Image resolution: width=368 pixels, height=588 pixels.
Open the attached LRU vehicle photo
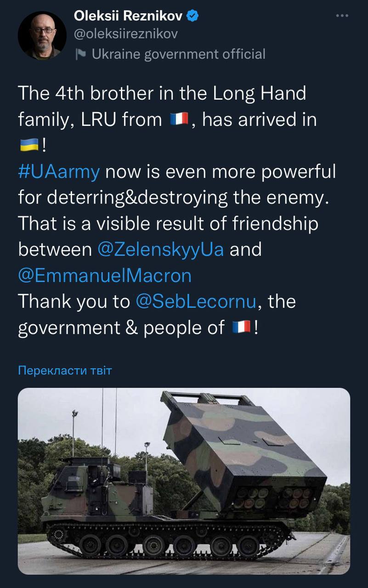click(x=184, y=481)
